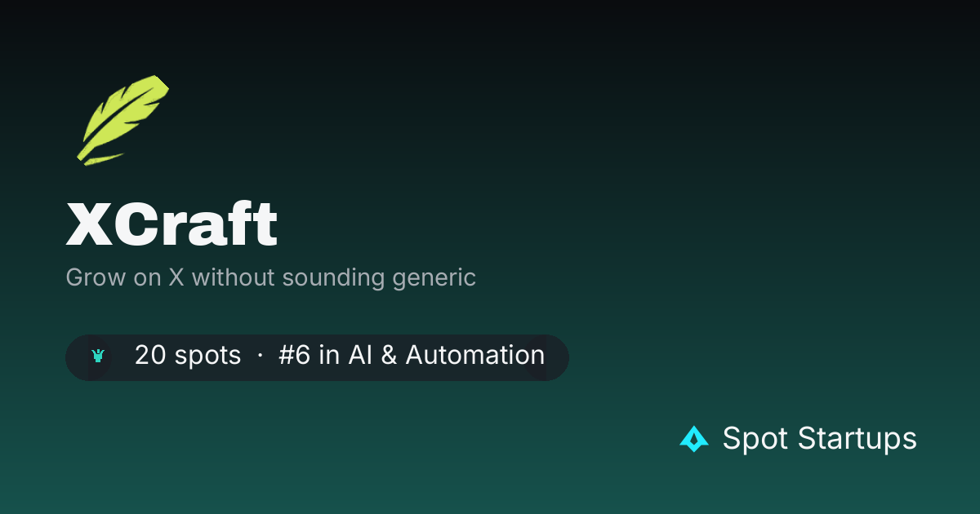The image size is (980, 514).
Task: Click the capital 'X' in the XCraft title
Action: (87, 224)
